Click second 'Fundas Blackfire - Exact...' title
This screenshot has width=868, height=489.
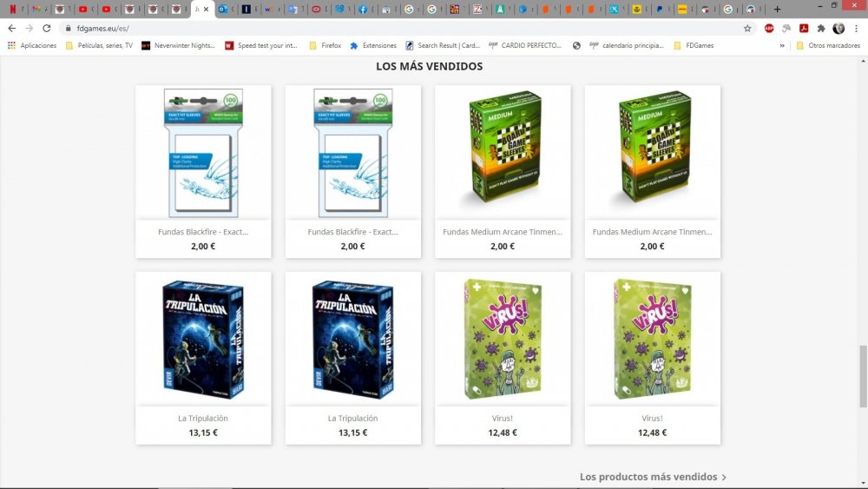(x=352, y=232)
